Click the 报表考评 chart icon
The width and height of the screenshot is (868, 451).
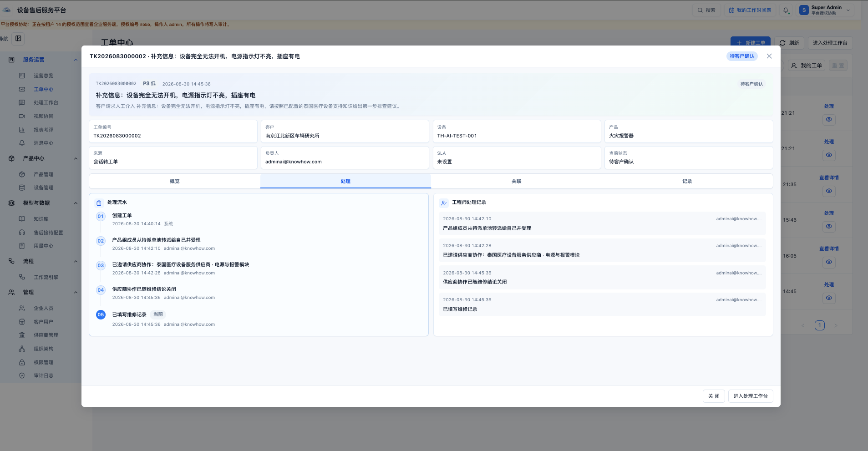click(22, 130)
